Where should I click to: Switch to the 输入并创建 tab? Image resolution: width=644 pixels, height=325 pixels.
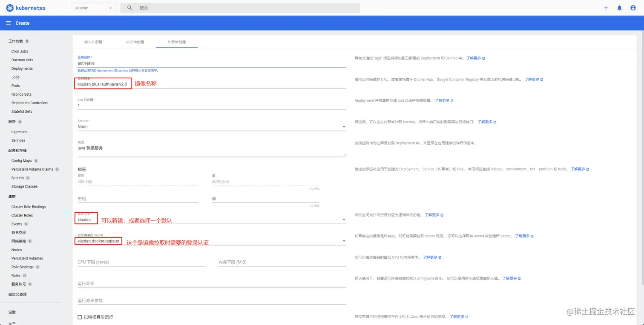93,42
